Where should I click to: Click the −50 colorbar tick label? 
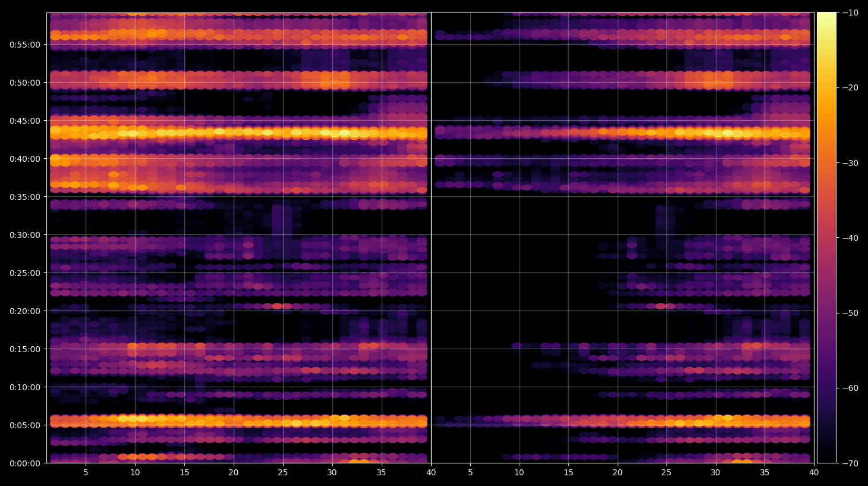[x=850, y=313]
